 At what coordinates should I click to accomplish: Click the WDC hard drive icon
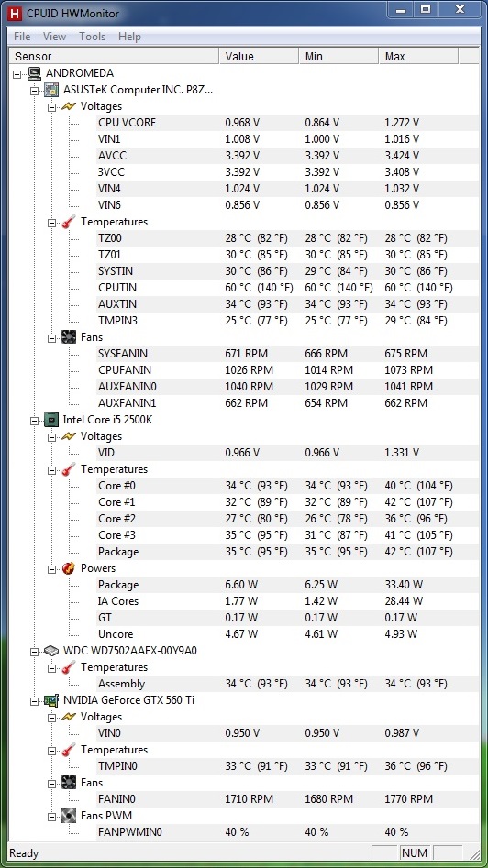pyautogui.click(x=51, y=651)
